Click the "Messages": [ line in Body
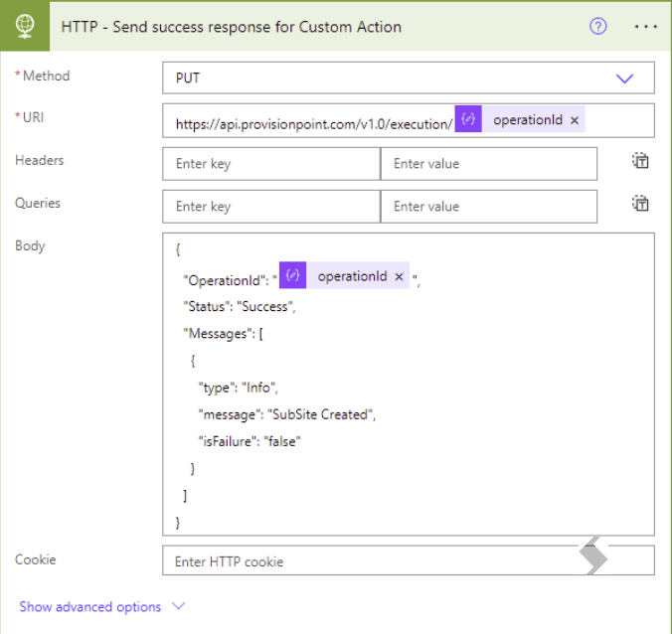Image resolution: width=672 pixels, height=634 pixels. 223,333
